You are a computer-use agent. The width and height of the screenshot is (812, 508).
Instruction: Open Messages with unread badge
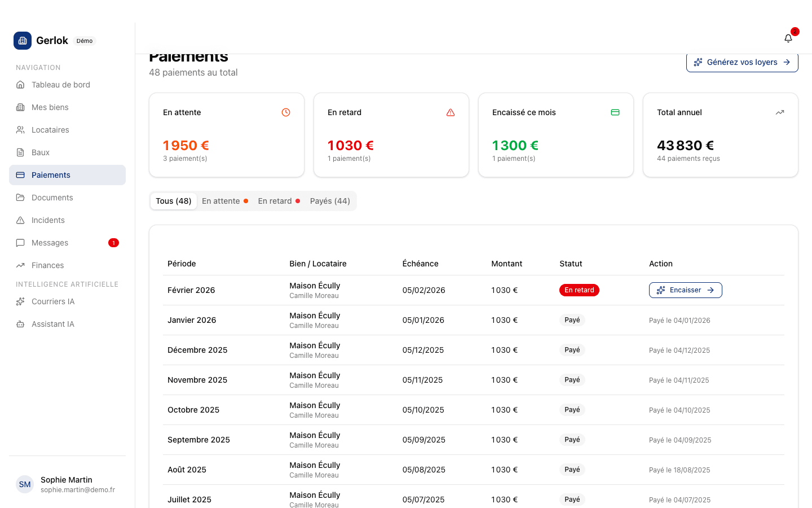coord(50,243)
